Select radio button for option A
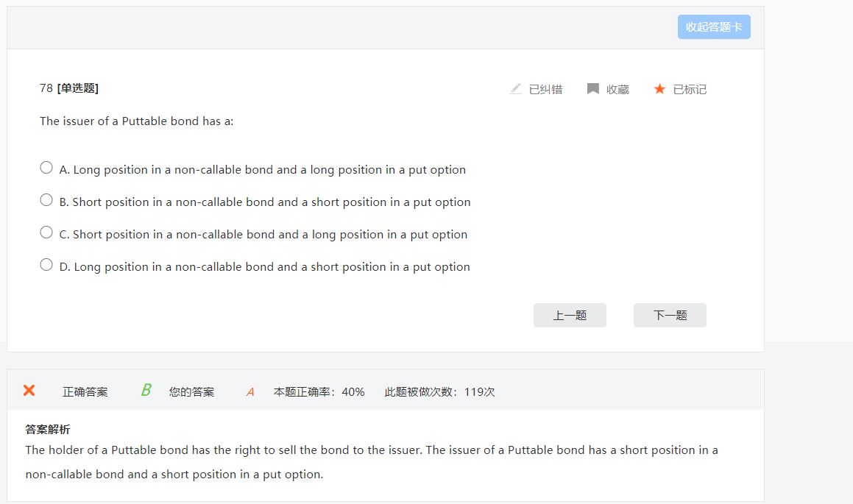Viewport: 853px width, 504px height. tap(46, 168)
